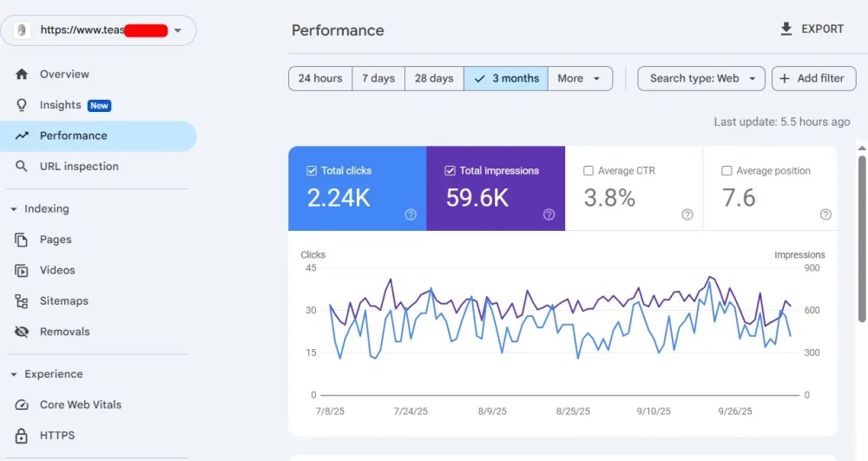Image resolution: width=868 pixels, height=461 pixels.
Task: Open the Videos icon in sidebar
Action: pos(22,271)
